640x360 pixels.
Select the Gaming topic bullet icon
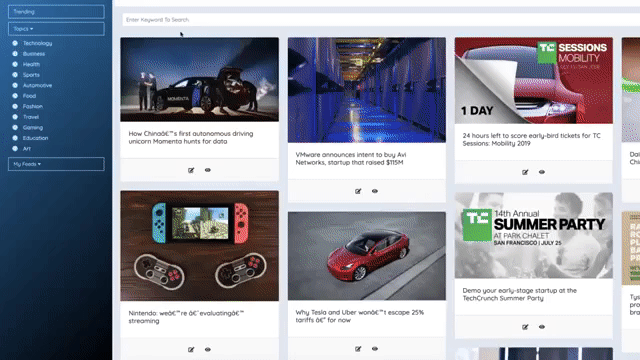[15, 127]
